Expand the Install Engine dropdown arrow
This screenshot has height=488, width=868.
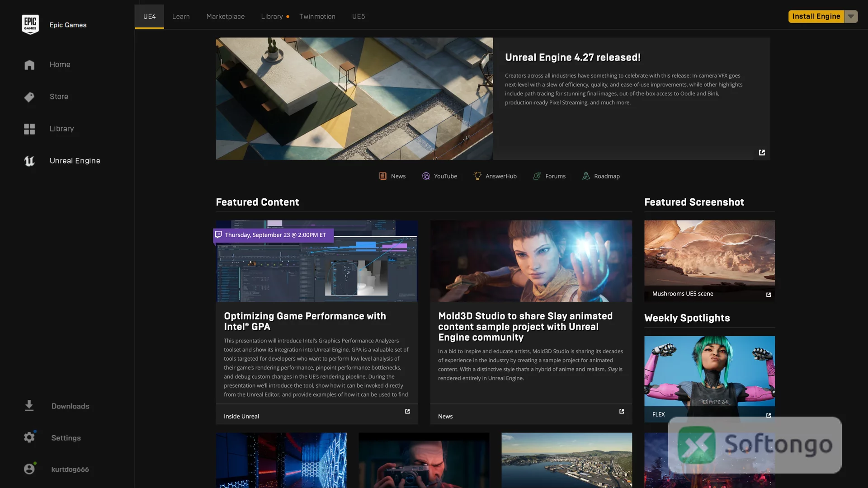pyautogui.click(x=851, y=16)
